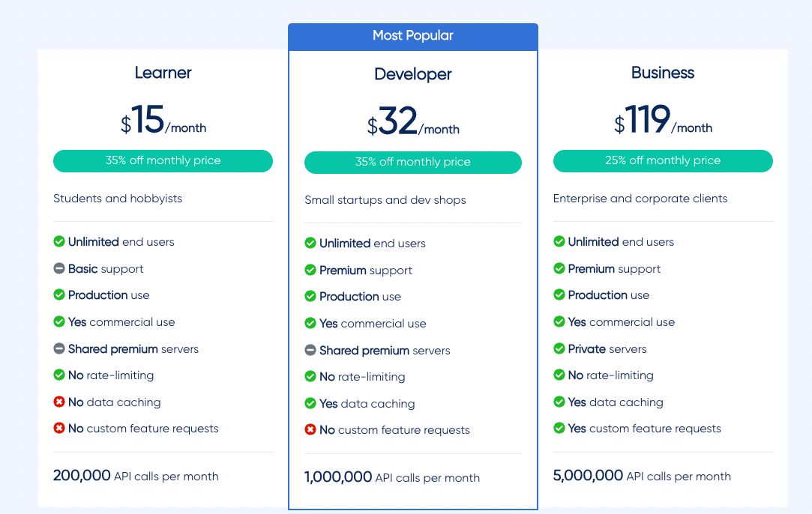
Task: Click the red X beside Learner custom feature requests
Action: click(59, 429)
